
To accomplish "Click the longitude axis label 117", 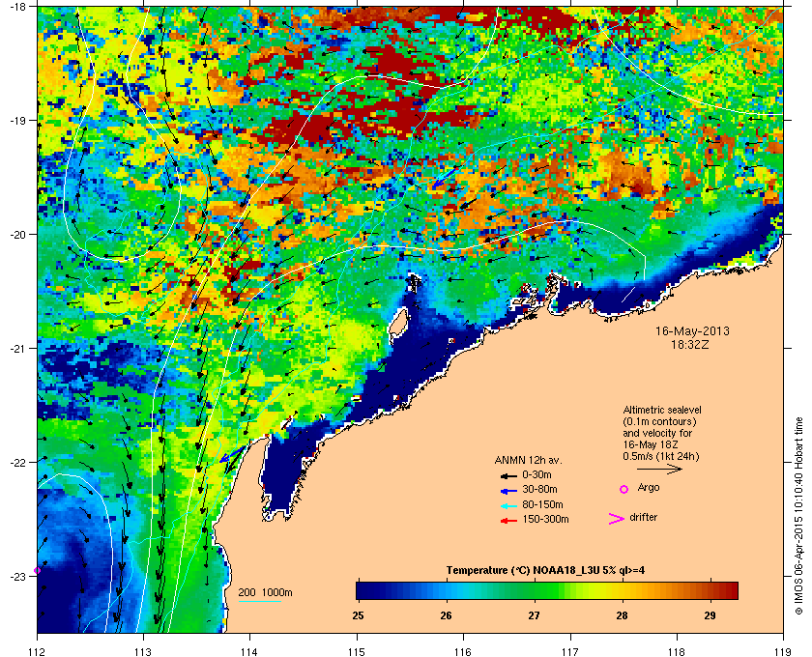I will [x=569, y=651].
